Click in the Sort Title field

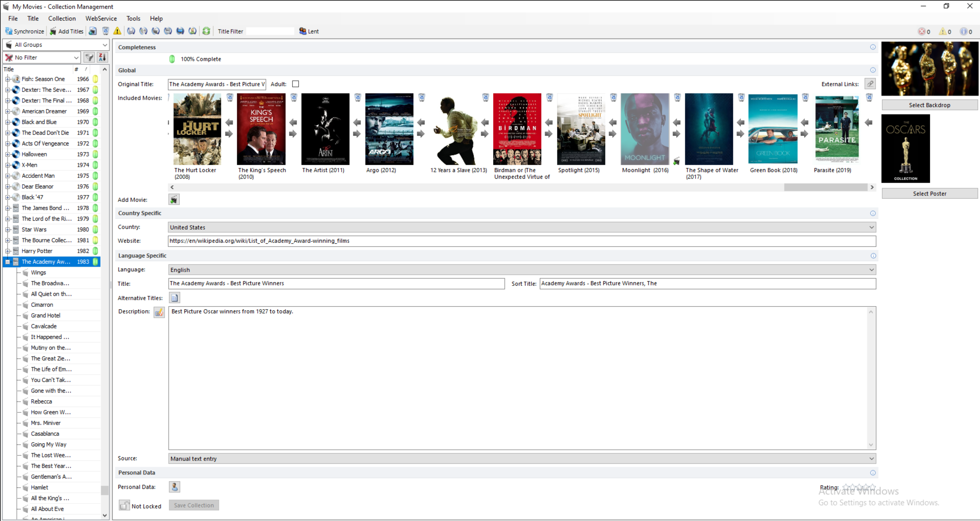click(x=708, y=283)
